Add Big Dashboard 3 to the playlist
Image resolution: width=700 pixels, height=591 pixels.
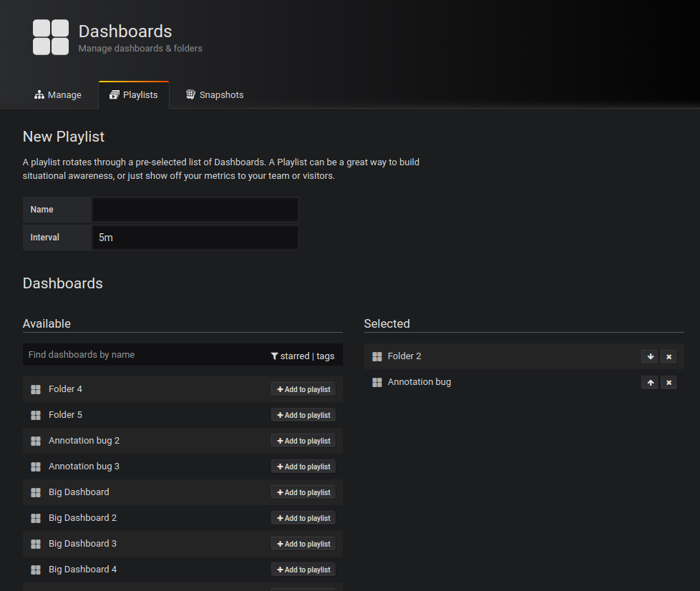[x=303, y=543]
